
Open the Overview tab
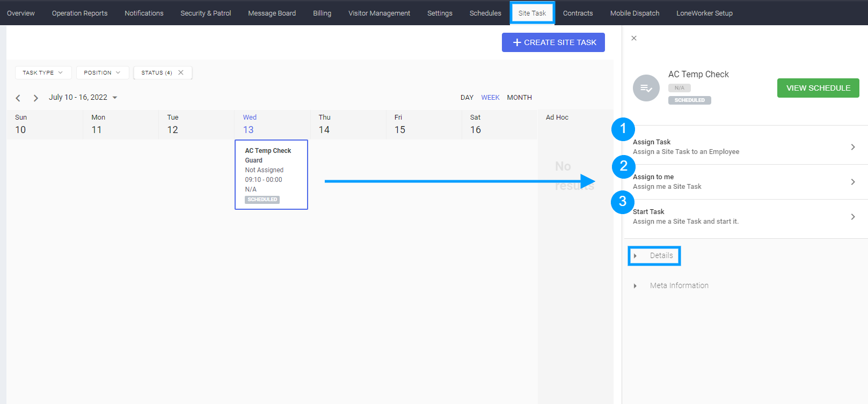21,13
